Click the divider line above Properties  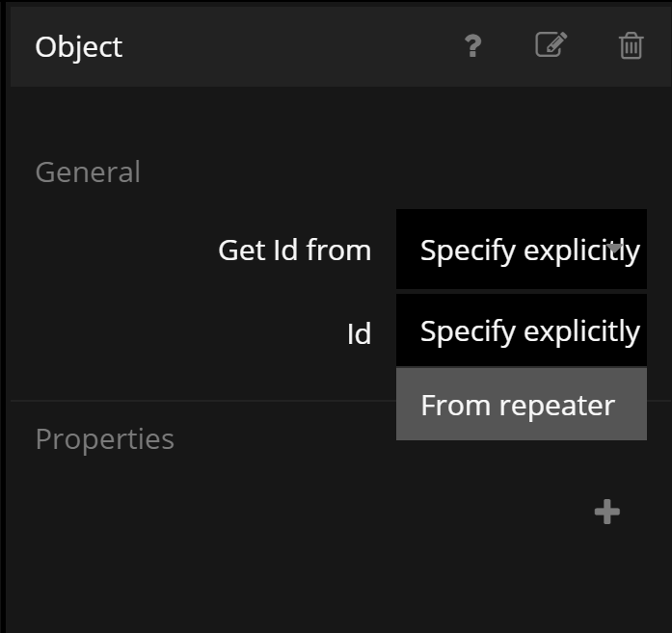tap(193, 400)
